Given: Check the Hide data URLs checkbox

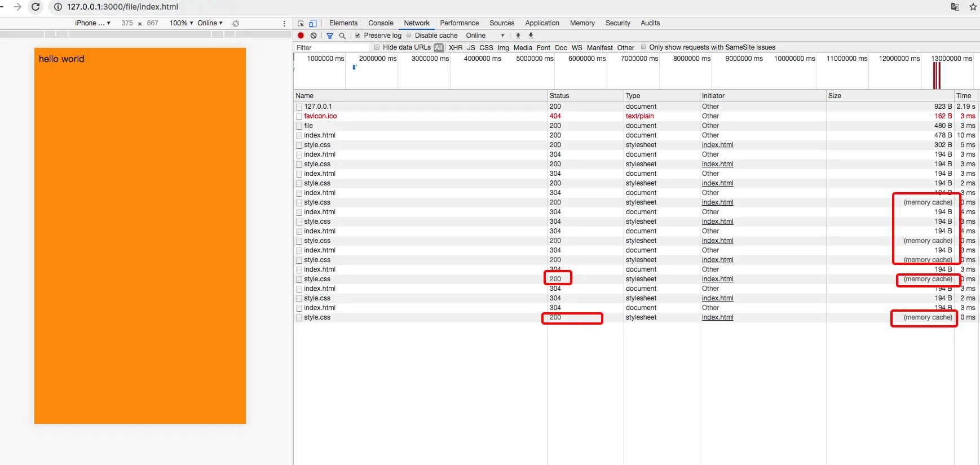Looking at the screenshot, I should [377, 47].
